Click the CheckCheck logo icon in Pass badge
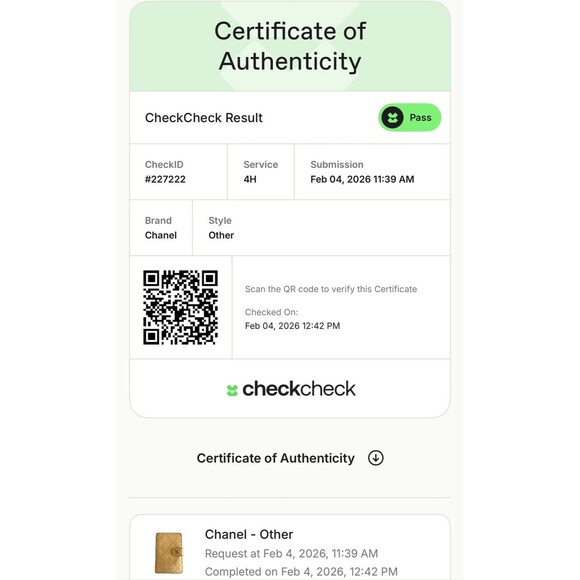The image size is (580, 580). click(392, 118)
